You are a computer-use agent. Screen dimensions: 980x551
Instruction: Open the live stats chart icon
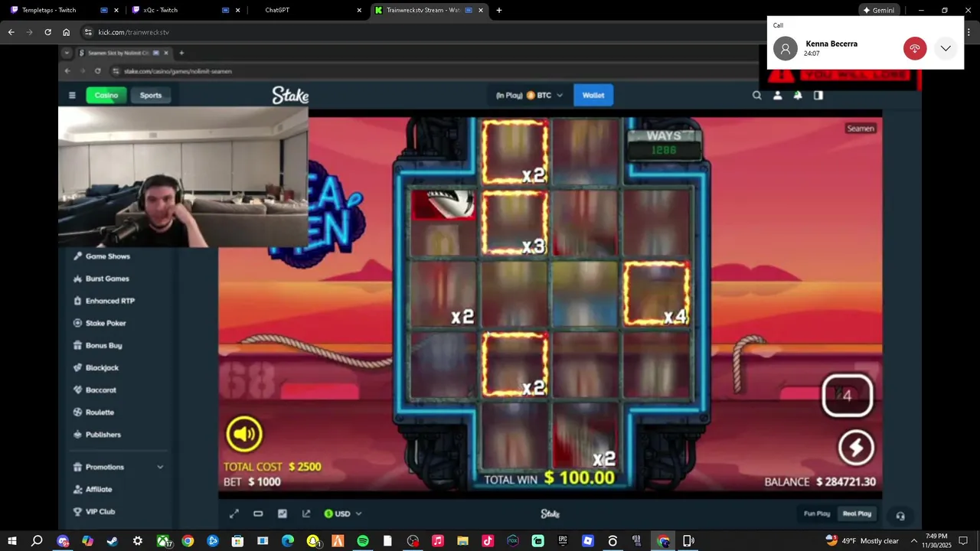point(283,514)
